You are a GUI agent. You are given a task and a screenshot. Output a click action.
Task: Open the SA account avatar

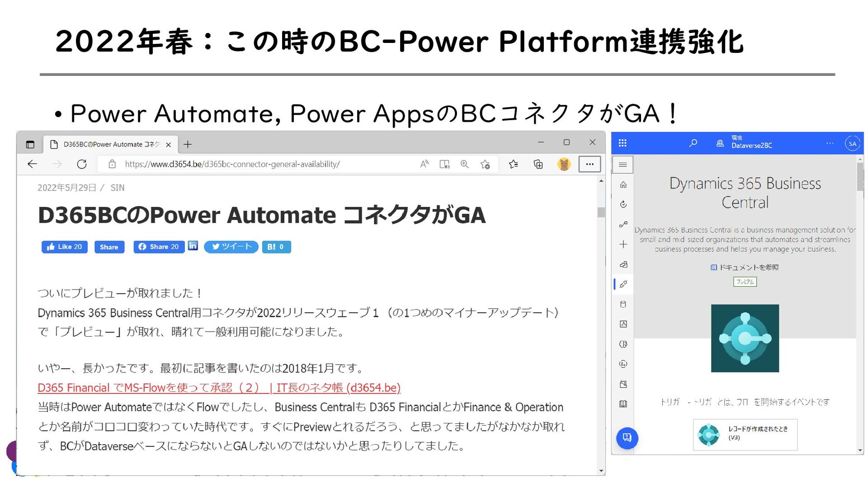(x=852, y=144)
